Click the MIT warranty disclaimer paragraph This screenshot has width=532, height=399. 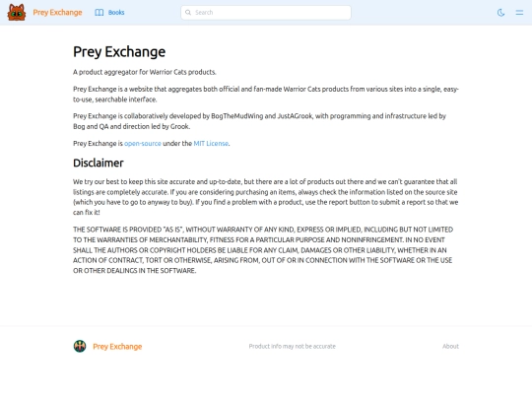pos(263,250)
